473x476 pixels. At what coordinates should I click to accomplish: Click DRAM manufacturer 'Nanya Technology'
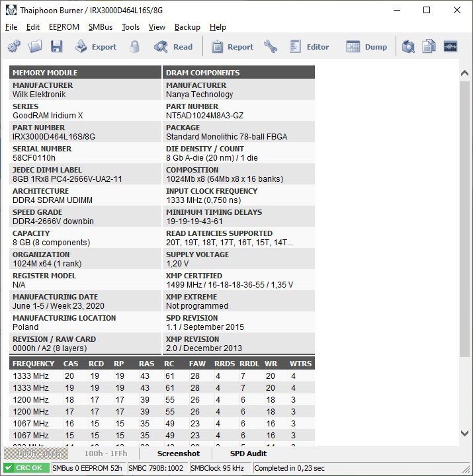point(200,95)
